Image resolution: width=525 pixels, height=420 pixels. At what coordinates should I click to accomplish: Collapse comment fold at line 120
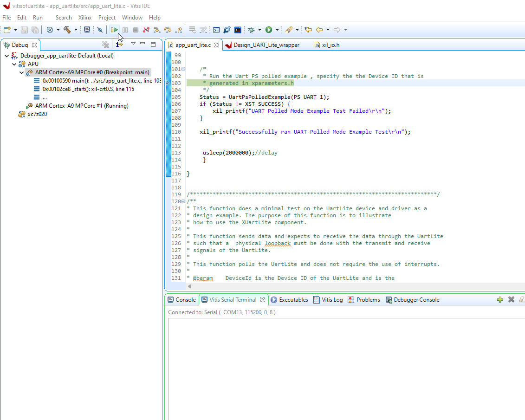[183, 201]
